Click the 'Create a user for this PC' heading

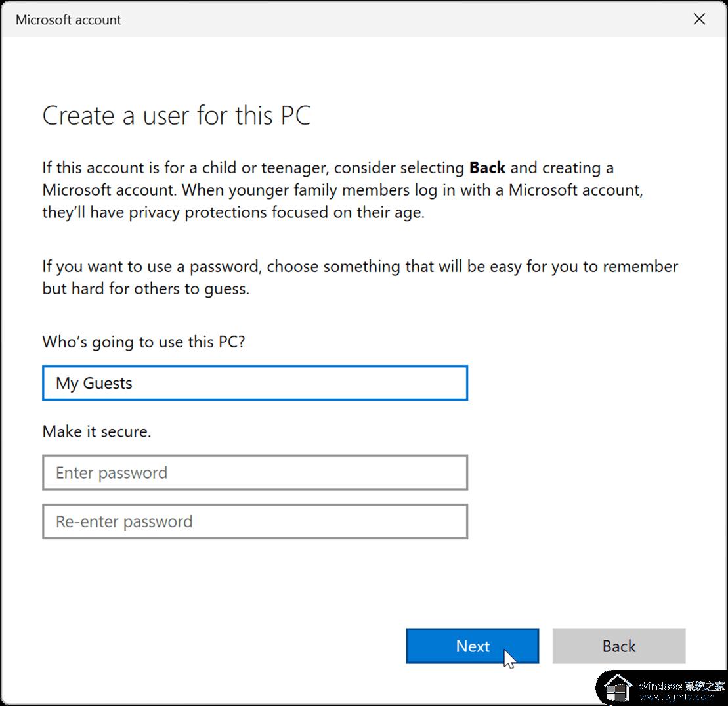[177, 115]
